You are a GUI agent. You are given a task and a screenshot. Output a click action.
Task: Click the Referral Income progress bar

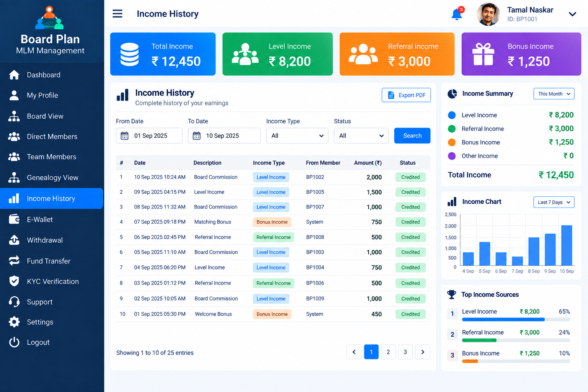516,340
